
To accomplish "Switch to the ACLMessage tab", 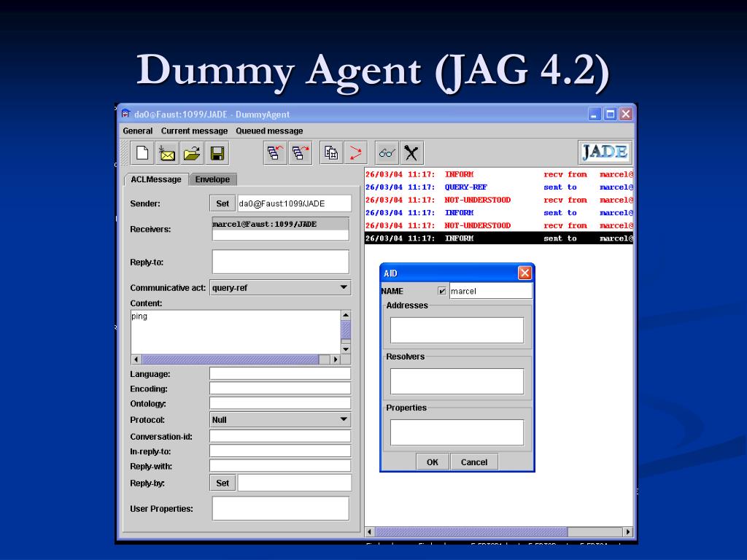I will [x=156, y=179].
